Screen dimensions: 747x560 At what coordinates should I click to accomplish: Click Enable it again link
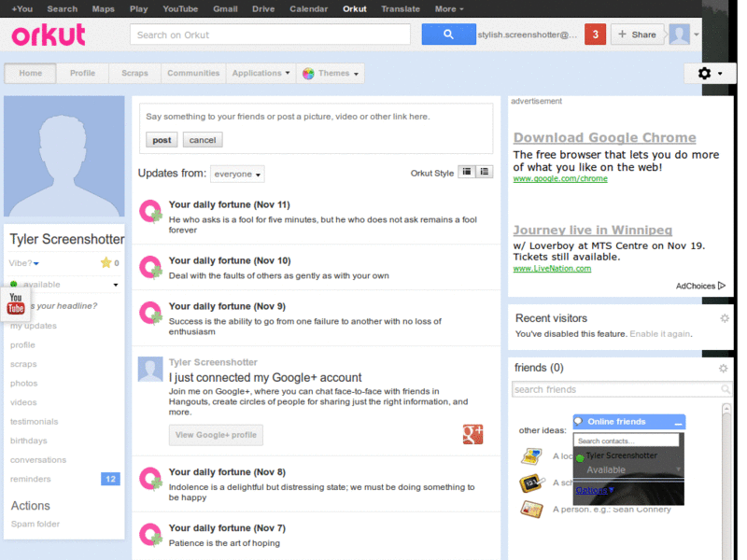coord(660,334)
